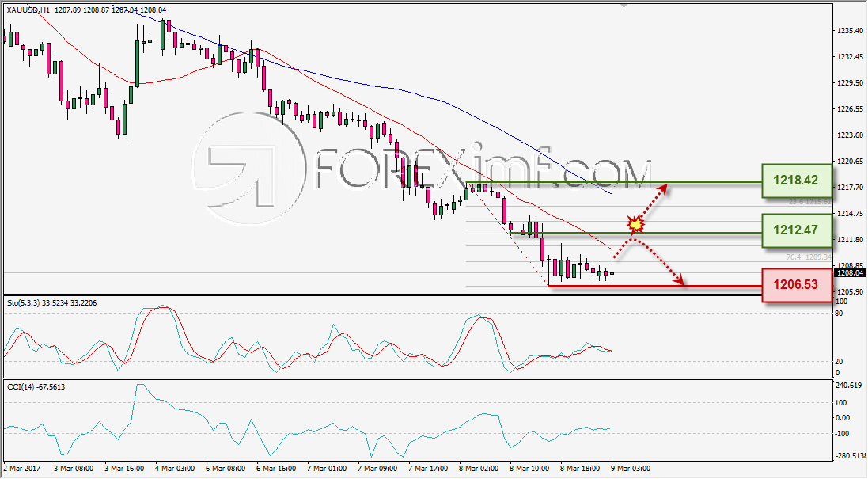Click the 7 Mar 09:00 time label

(x=377, y=469)
